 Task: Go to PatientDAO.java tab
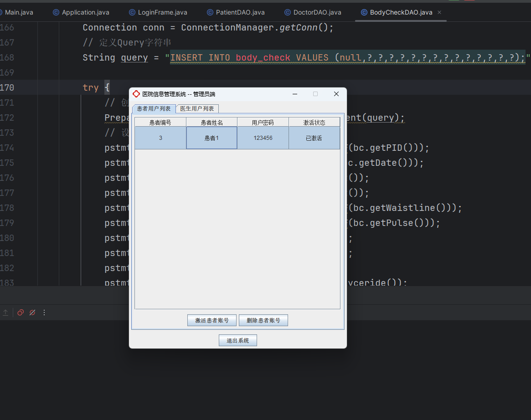pyautogui.click(x=236, y=12)
